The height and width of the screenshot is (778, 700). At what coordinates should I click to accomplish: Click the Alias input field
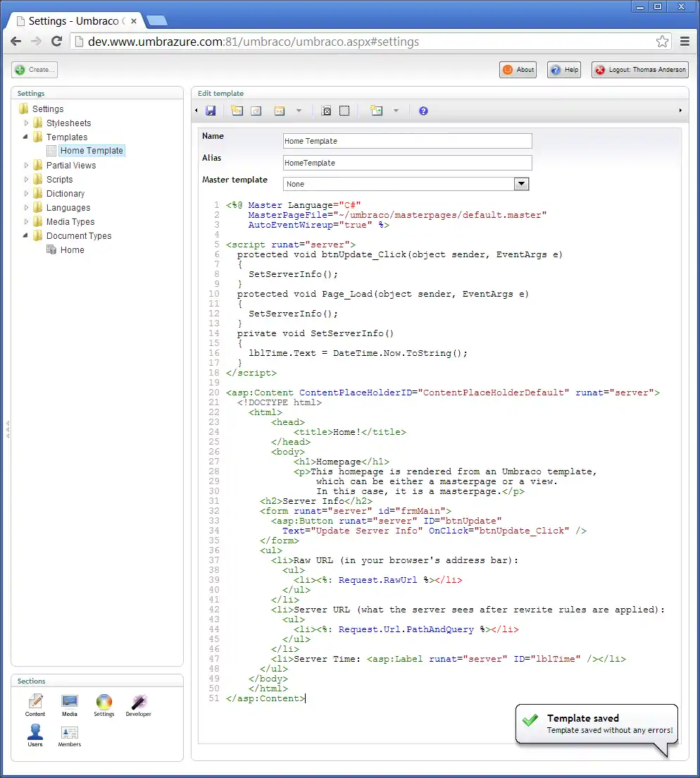(x=408, y=163)
